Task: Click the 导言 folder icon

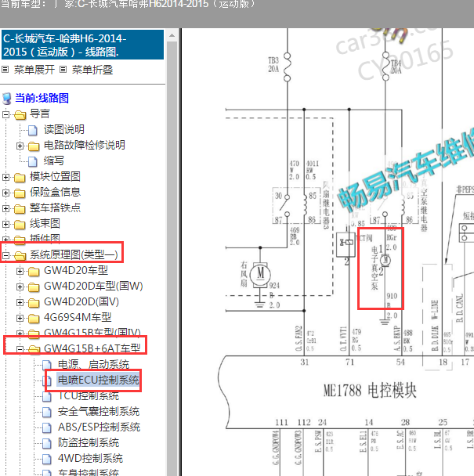Action: (x=20, y=115)
